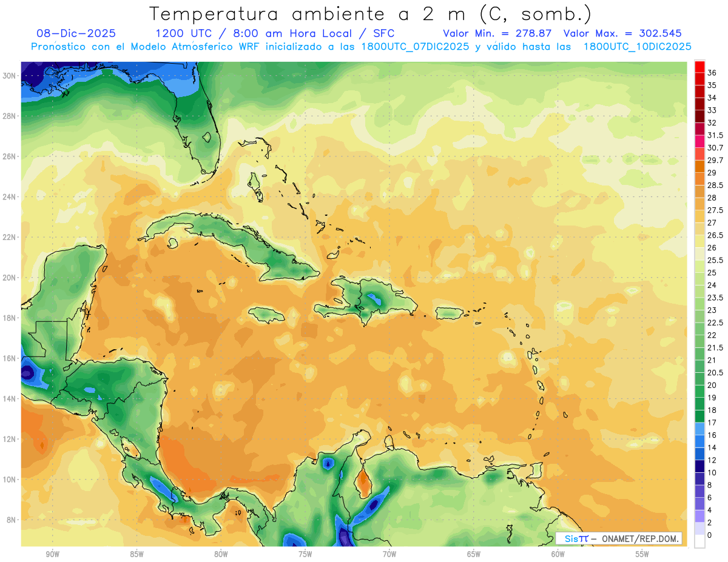This screenshot has width=728, height=562.
Task: Click the legend value 6
Action: pos(710,497)
